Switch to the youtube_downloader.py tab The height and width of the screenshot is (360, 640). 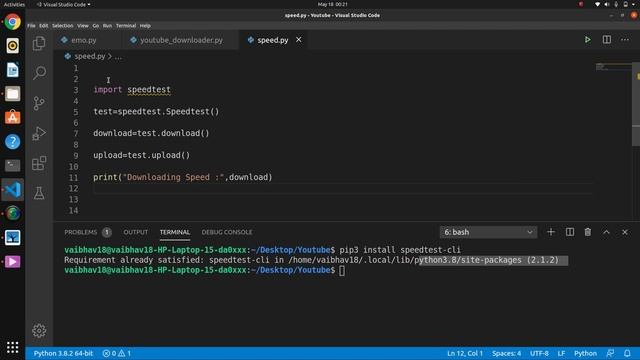181,40
